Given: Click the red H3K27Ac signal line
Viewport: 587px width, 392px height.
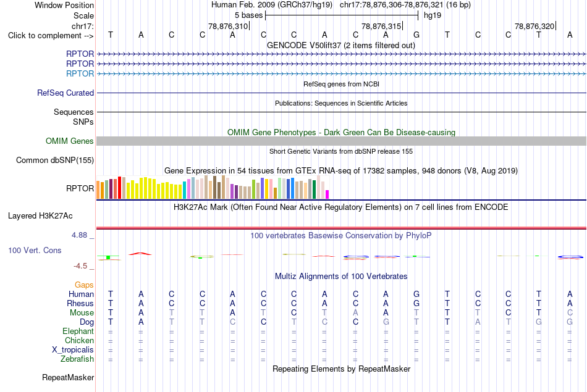Looking at the screenshot, I should coord(341,228).
